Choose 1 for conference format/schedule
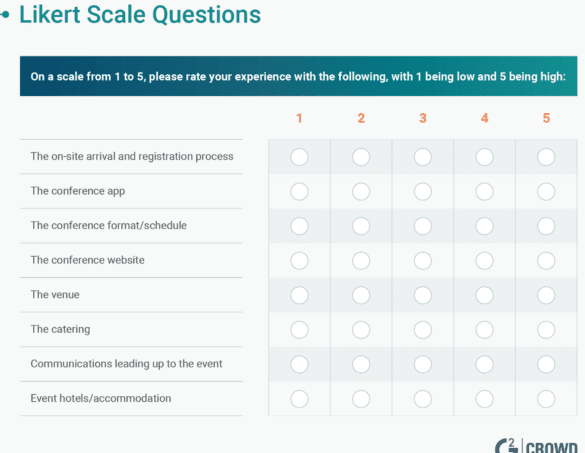 [x=299, y=226]
